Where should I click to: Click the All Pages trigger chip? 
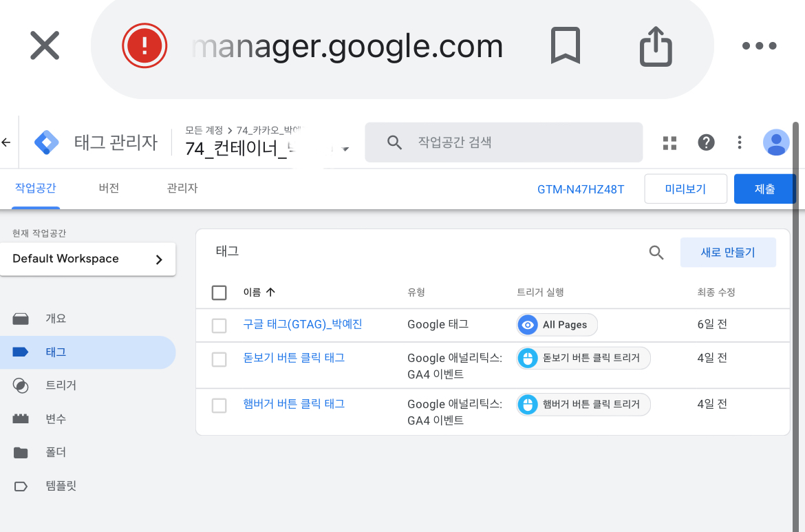(x=557, y=325)
